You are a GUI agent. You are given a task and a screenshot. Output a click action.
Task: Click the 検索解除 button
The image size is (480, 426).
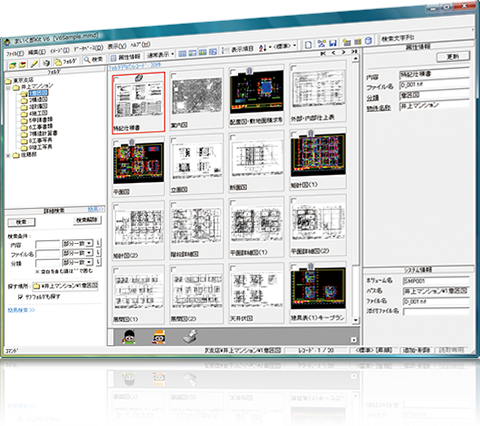pos(87,220)
